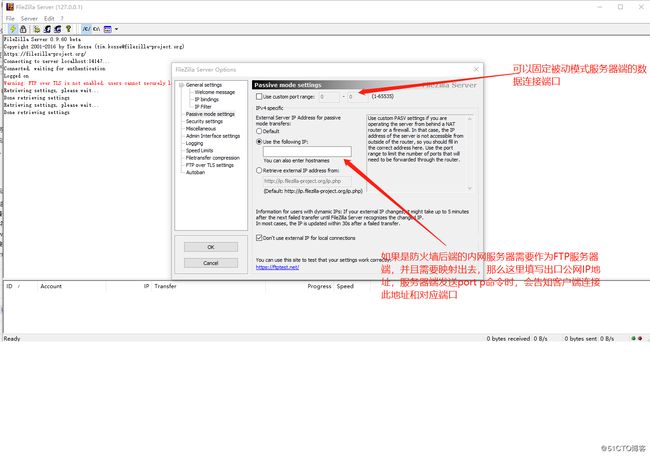This screenshot has height=456, width=650.
Task: Open Filetransfer compression settings page
Action: 213,158
